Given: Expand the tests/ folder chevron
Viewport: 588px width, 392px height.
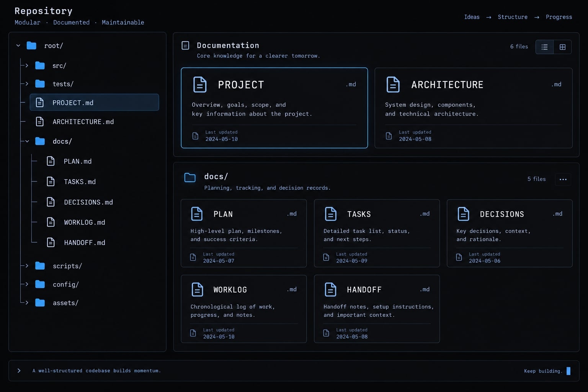Looking at the screenshot, I should [x=27, y=84].
